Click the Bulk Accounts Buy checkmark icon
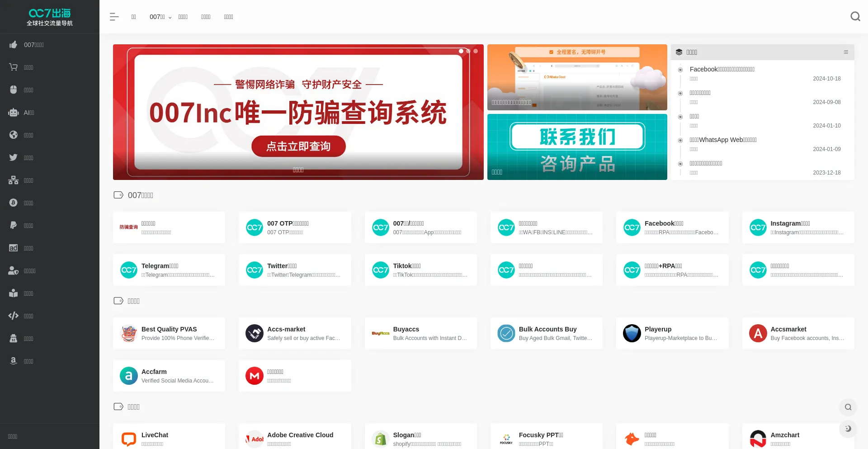The image size is (868, 449). click(x=506, y=333)
